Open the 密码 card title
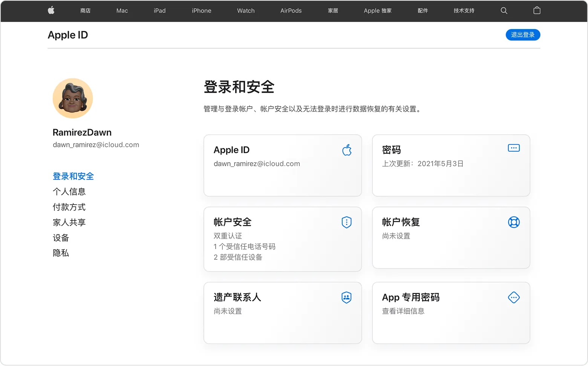588x366 pixels. pyautogui.click(x=391, y=150)
